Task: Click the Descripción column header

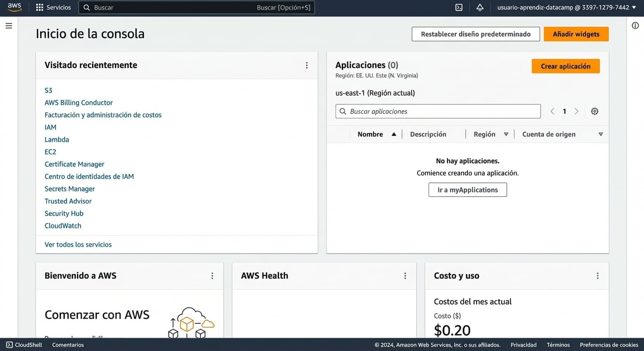Action: click(x=428, y=134)
